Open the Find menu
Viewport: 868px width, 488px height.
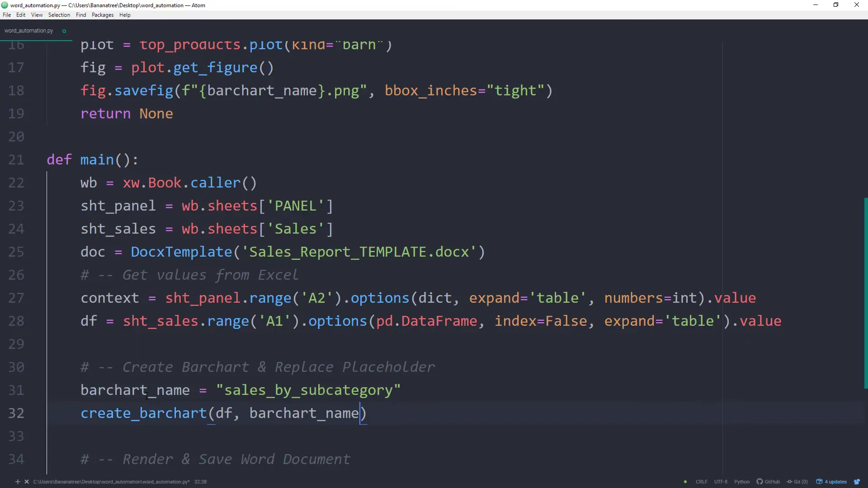coord(80,15)
